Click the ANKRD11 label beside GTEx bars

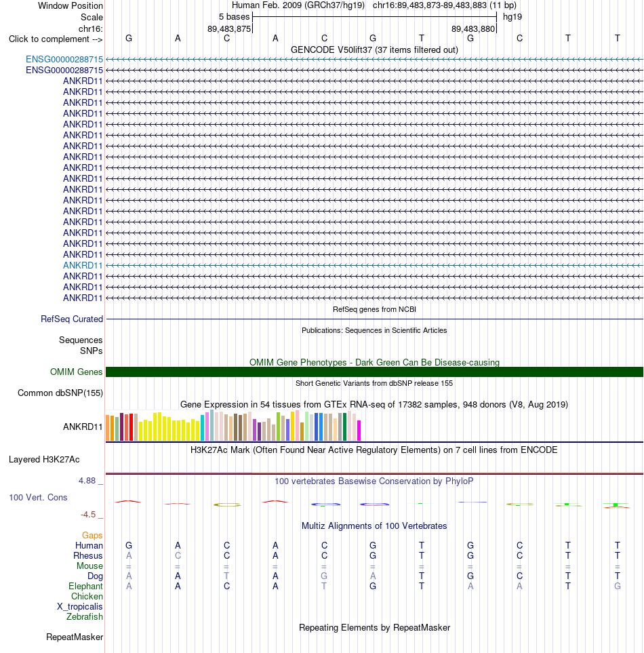[83, 427]
